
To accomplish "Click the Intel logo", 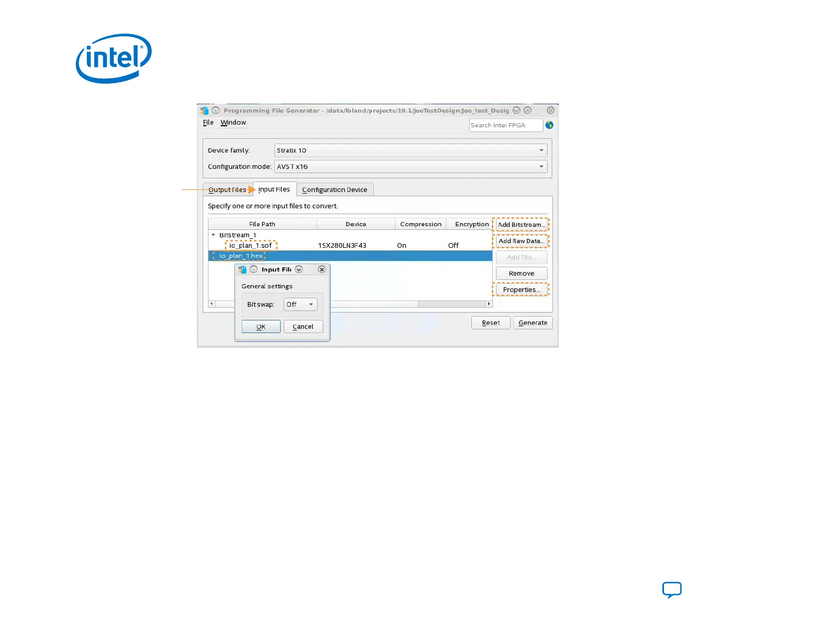I will pyautogui.click(x=114, y=58).
